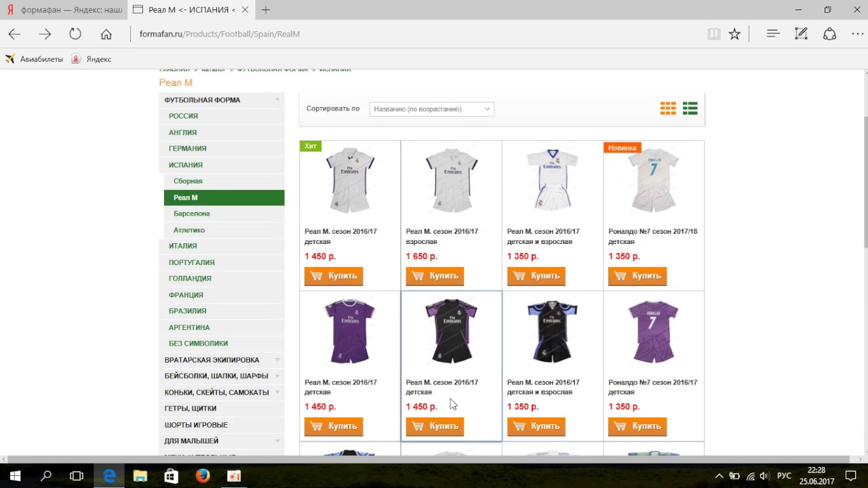Refresh the formafan.ru page

[x=75, y=34]
